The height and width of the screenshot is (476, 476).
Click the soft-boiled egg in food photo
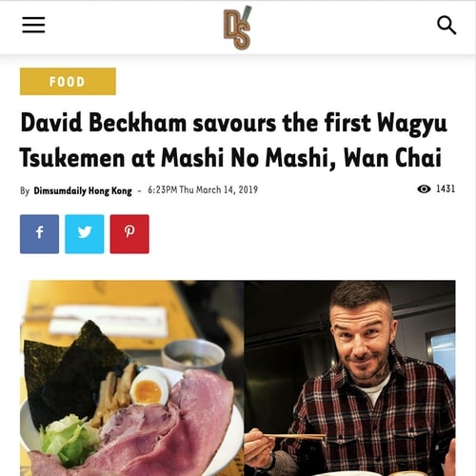[x=149, y=387]
